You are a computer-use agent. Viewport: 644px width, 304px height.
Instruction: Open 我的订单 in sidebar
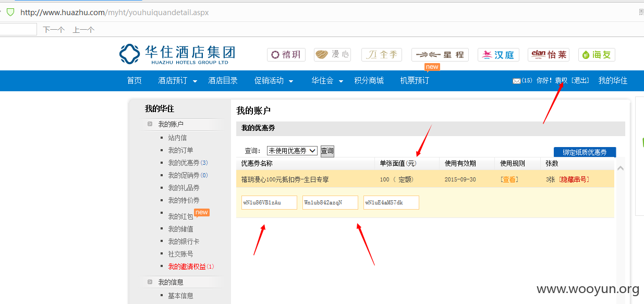point(180,150)
